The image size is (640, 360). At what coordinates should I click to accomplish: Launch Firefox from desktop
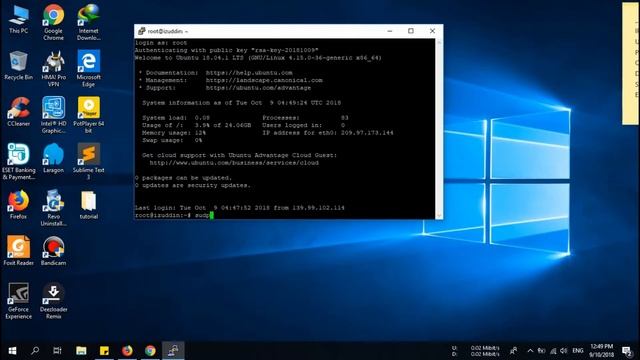pyautogui.click(x=18, y=205)
